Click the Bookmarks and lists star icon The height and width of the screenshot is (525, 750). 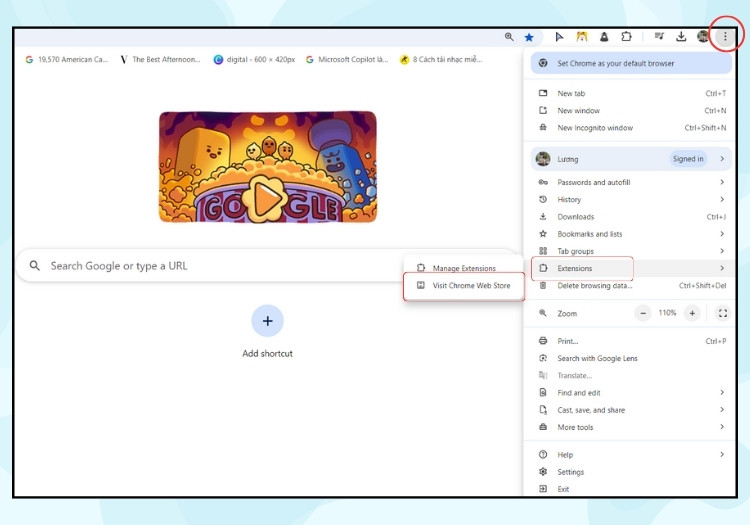pos(543,234)
